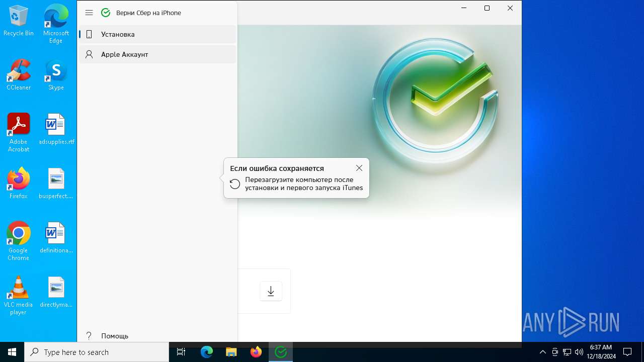
Task: Open the Помощь help item
Action: pyautogui.click(x=157, y=336)
